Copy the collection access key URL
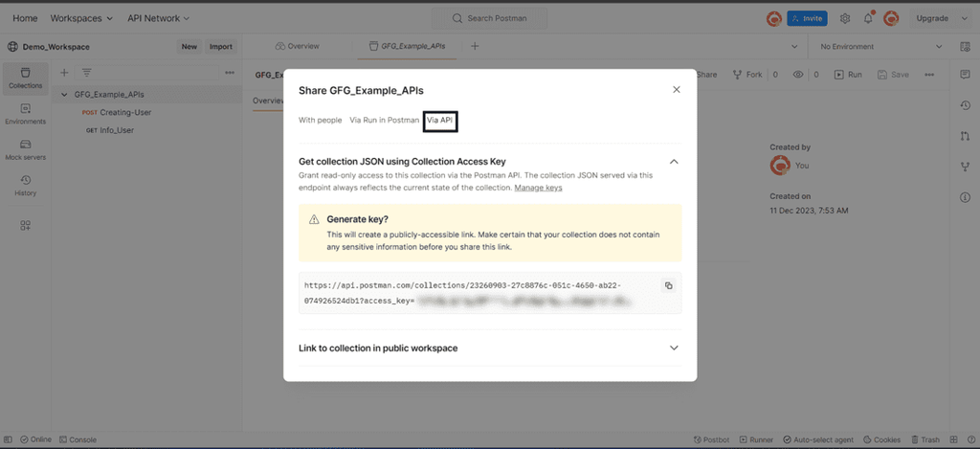The height and width of the screenshot is (449, 980). click(x=668, y=286)
